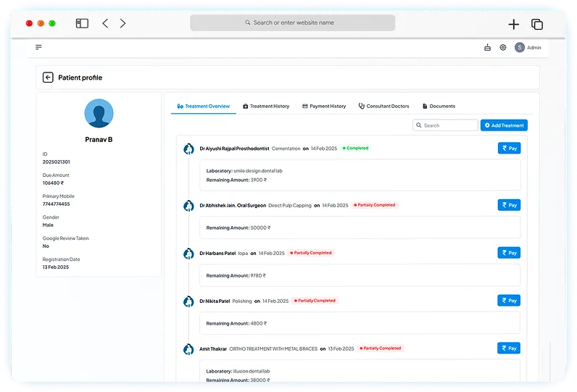Image resolution: width=577 pixels, height=392 pixels.
Task: Click Laboratory: illusion dental lab text
Action: tap(238, 372)
